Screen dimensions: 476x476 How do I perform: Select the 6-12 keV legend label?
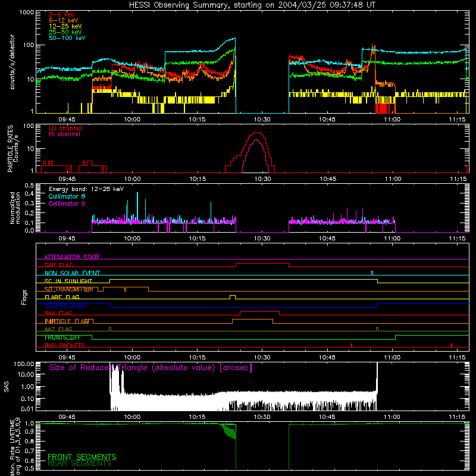[x=64, y=20]
